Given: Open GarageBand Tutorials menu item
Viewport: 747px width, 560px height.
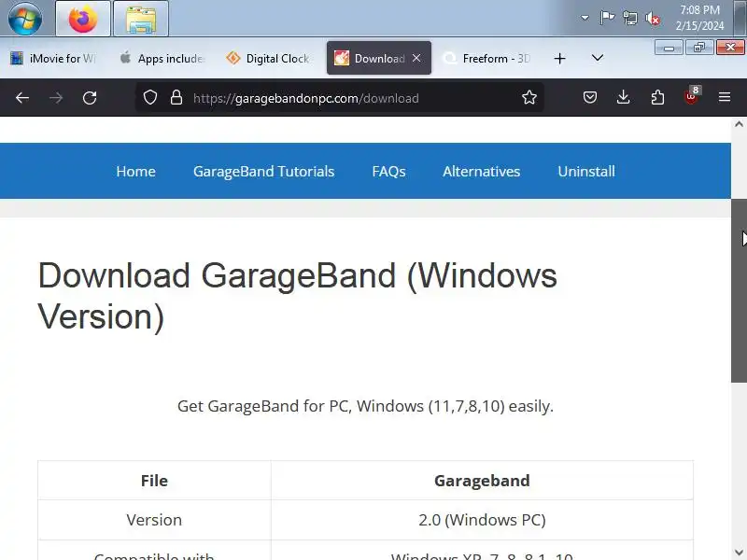Looking at the screenshot, I should pos(263,171).
